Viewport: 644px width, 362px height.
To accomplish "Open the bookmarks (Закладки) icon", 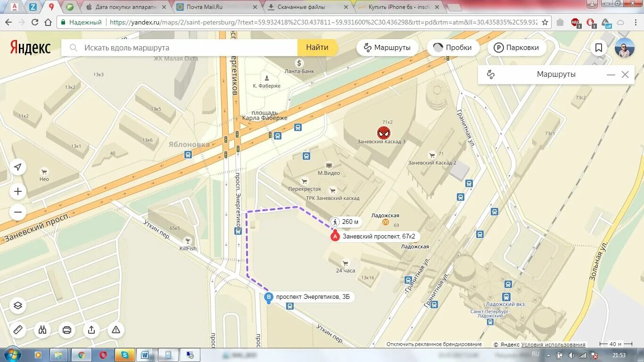I will click(599, 48).
